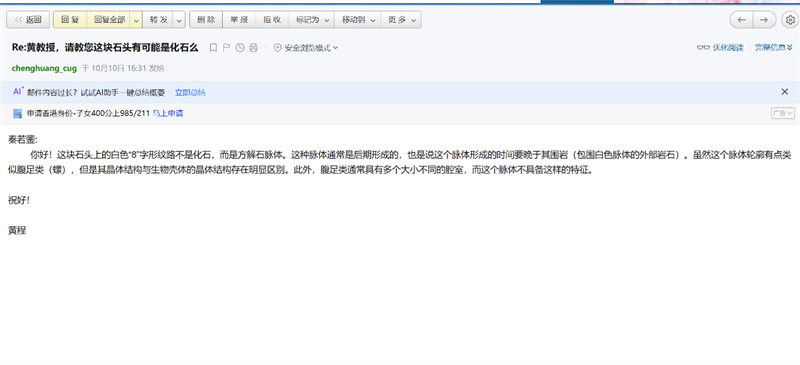Viewport: 800px width, 365px height.
Task: Close the AI summary banner
Action: coord(785,92)
